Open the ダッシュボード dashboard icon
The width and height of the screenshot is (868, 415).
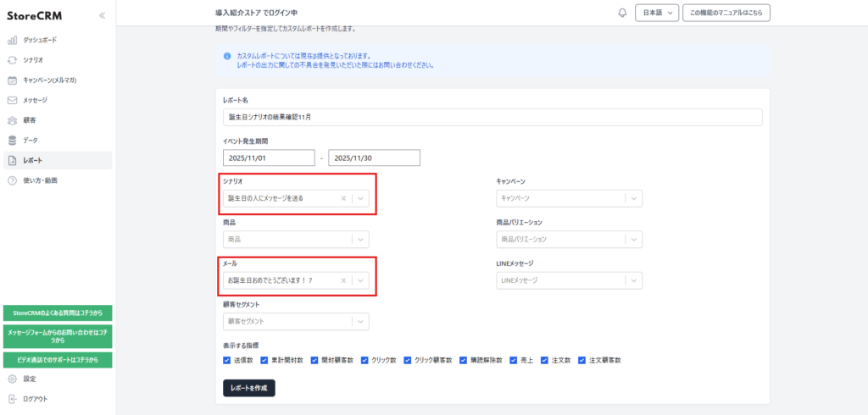(x=12, y=40)
